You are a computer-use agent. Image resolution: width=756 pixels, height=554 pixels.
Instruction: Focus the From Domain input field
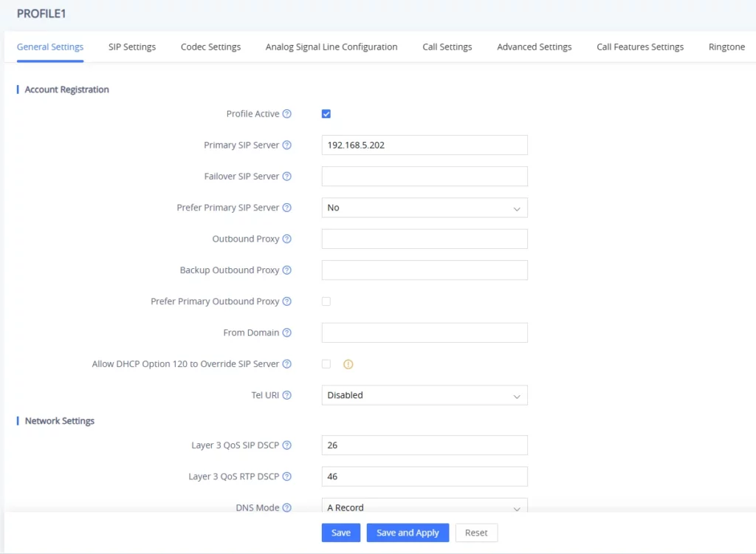click(x=425, y=332)
